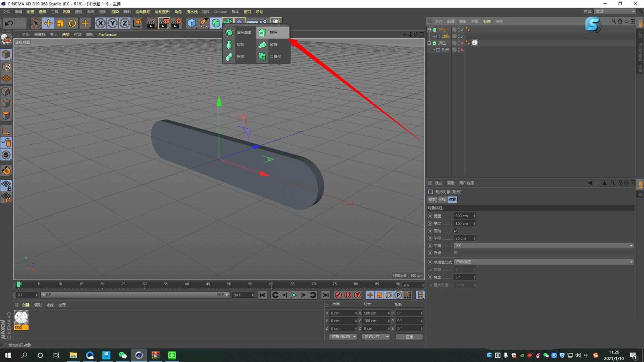Open the 平面 XY plane dropdown
This screenshot has width=644, height=362.
coord(543,245)
